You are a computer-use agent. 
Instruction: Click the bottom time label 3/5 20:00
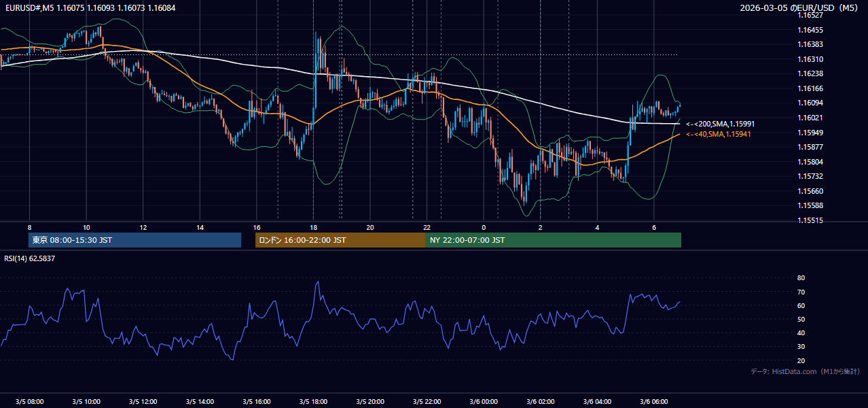point(370,401)
